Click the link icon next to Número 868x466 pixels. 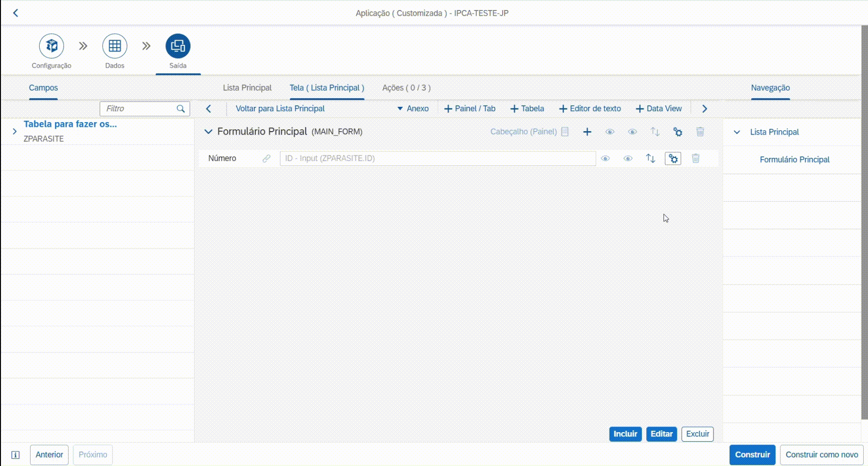(267, 158)
